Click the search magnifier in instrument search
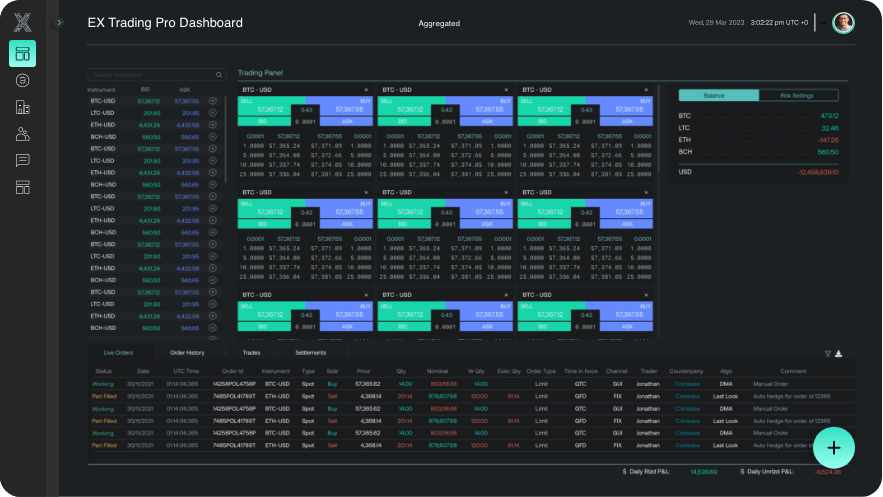The image size is (883, 497). click(220, 75)
